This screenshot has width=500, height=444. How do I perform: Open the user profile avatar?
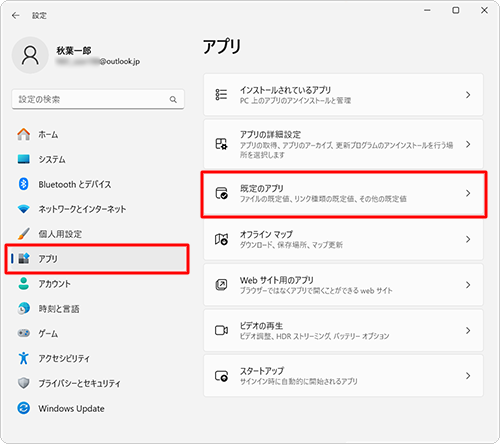tap(30, 55)
